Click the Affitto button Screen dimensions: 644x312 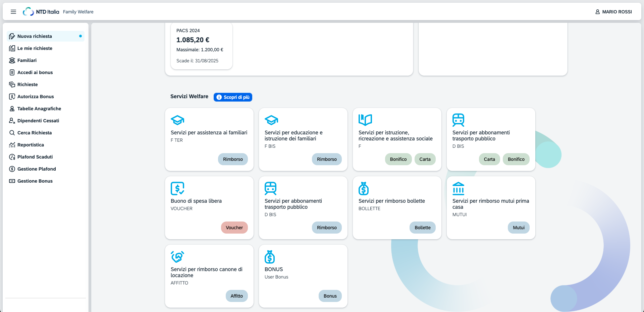pos(236,296)
